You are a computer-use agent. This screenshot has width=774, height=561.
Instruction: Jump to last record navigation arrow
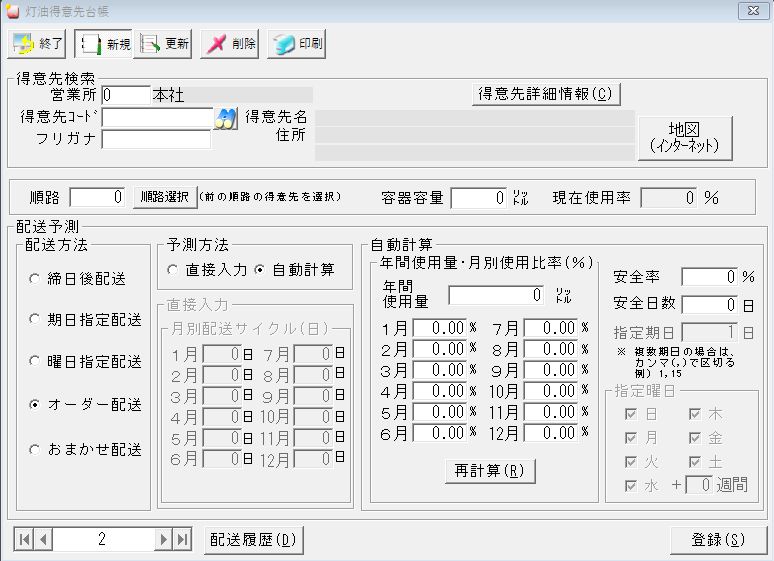(x=181, y=540)
